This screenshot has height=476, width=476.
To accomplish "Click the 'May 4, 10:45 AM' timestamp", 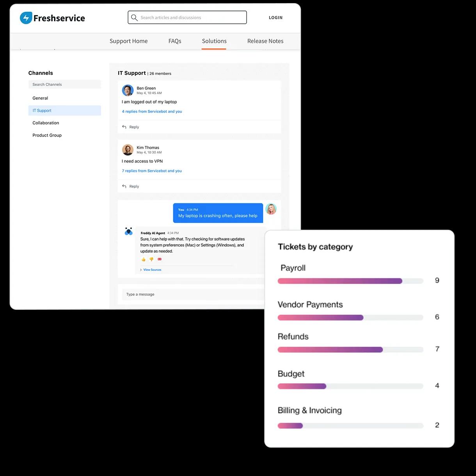I will coord(149,93).
